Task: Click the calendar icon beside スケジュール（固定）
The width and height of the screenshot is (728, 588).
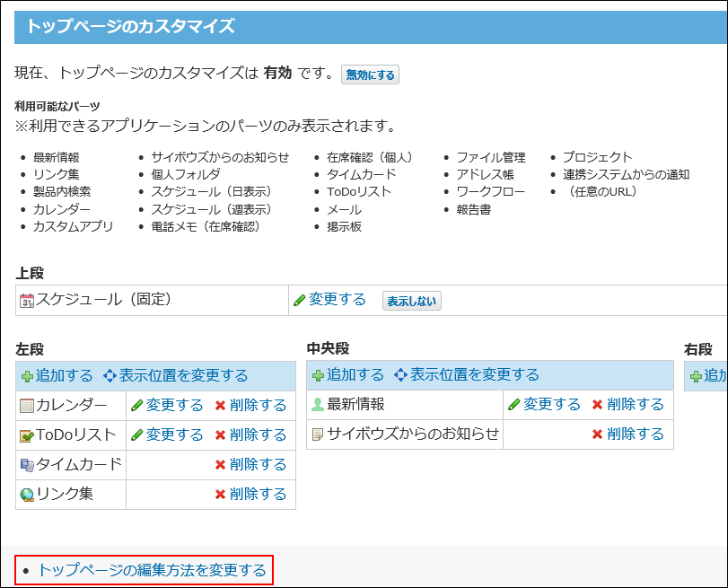Action: point(27,301)
